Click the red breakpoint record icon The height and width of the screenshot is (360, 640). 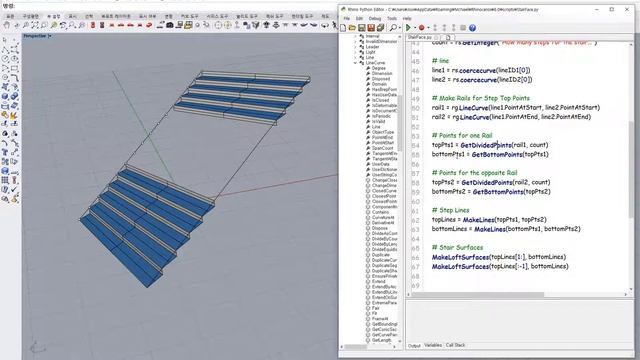(x=422, y=28)
